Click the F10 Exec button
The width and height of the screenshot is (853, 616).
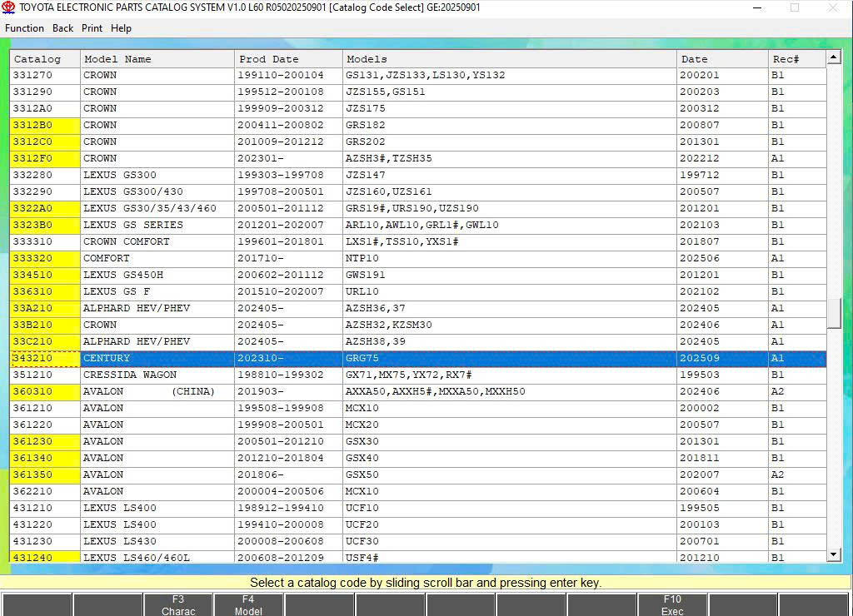672,604
